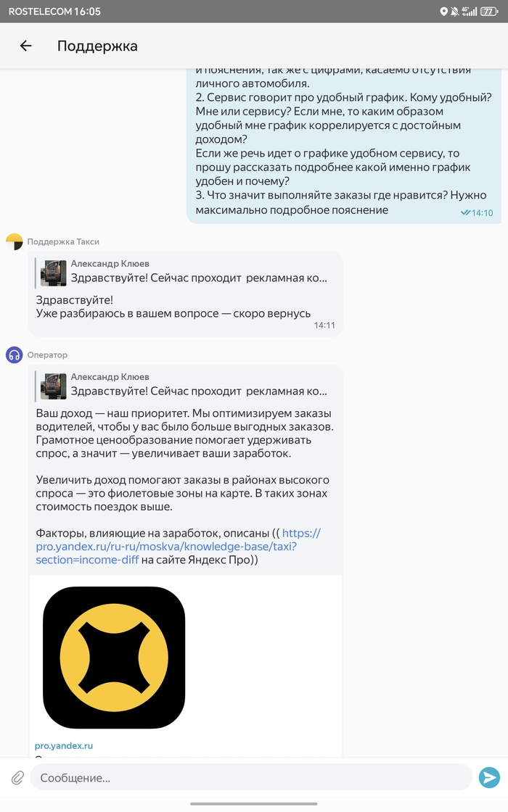This screenshot has height=812, width=508.
Task: Focus the Сообщение... text input field
Action: click(251, 778)
